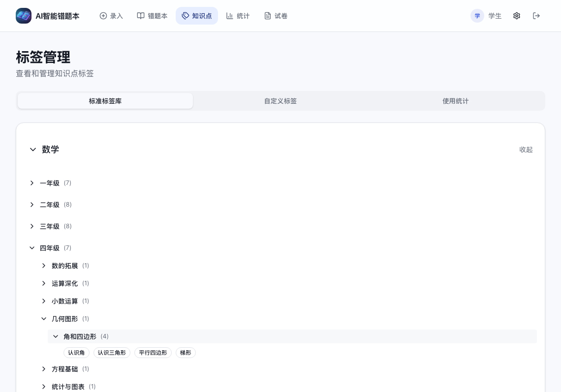Screen dimensions: 561x392
Task: Select the 梯形 tag
Action: pyautogui.click(x=186, y=353)
